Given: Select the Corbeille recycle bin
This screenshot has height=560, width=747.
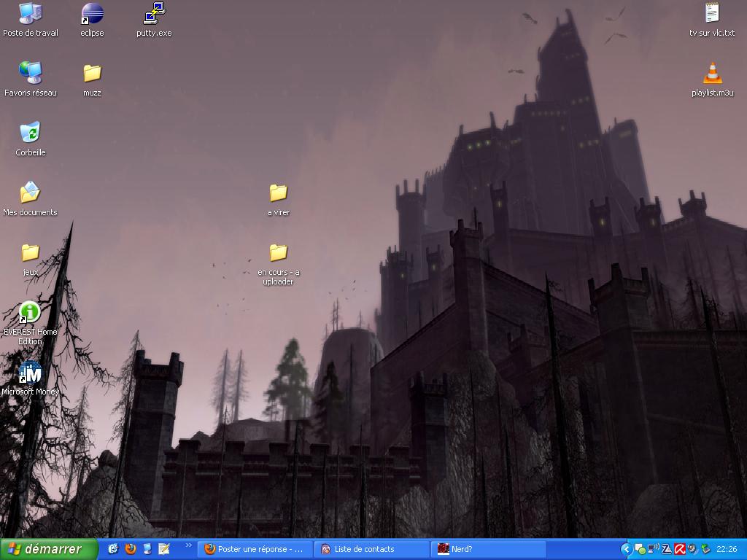Looking at the screenshot, I should point(31,139).
